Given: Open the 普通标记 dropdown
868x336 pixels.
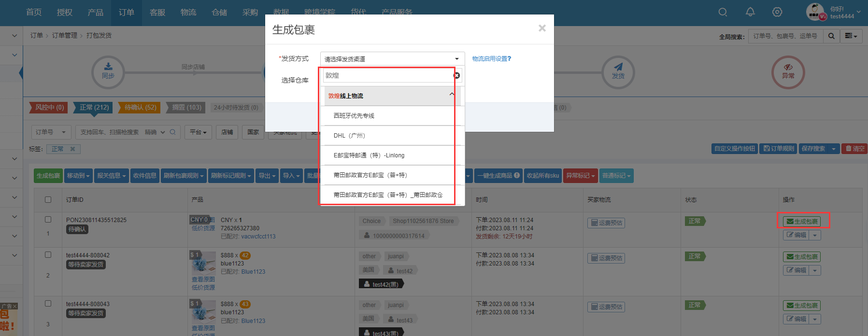Looking at the screenshot, I should (x=617, y=176).
